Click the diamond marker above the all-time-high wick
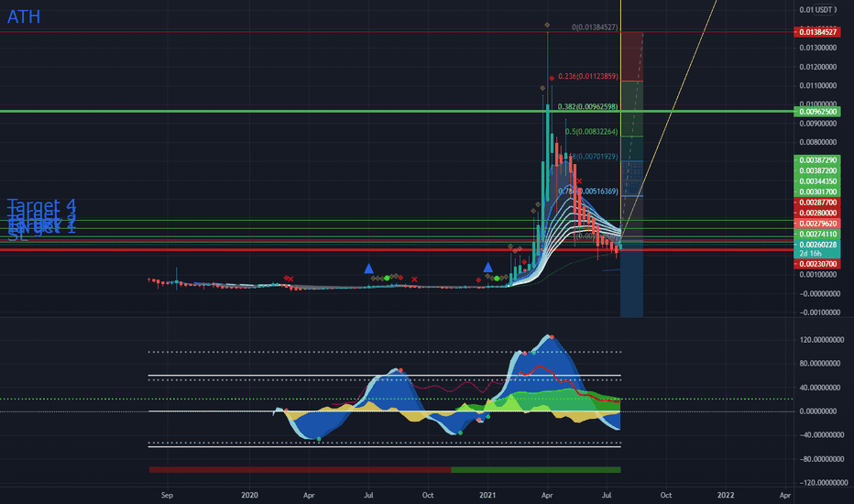Viewport: 854px width, 504px height. point(547,25)
